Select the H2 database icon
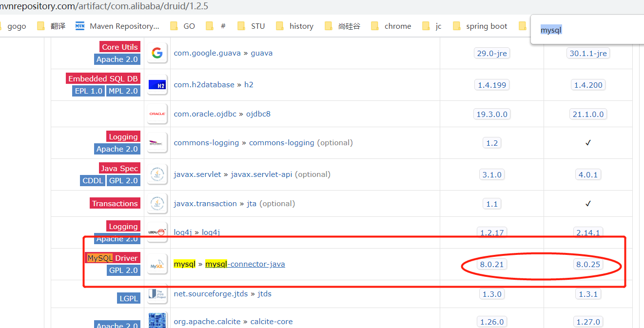644x328 pixels. [156, 84]
